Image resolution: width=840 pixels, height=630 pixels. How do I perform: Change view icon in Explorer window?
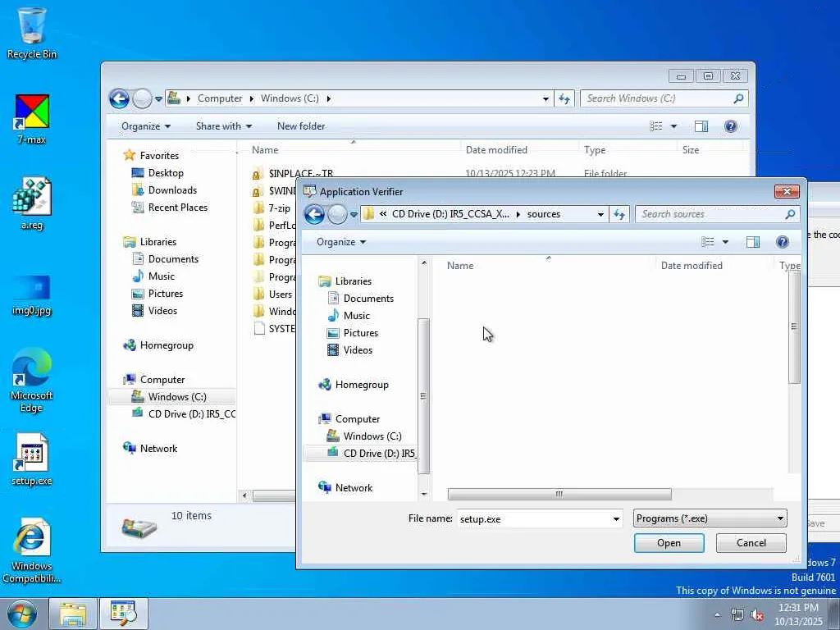pyautogui.click(x=655, y=126)
